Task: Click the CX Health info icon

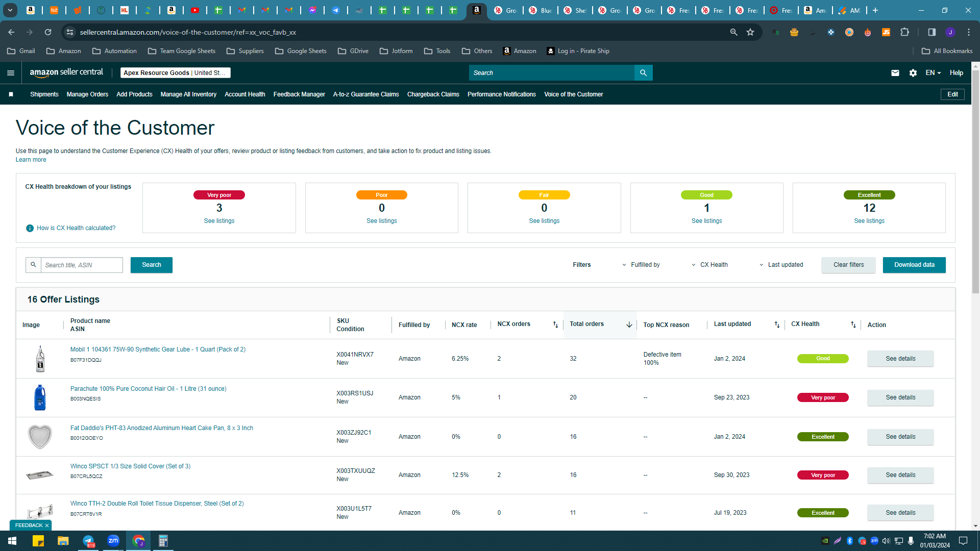Action: (30, 228)
